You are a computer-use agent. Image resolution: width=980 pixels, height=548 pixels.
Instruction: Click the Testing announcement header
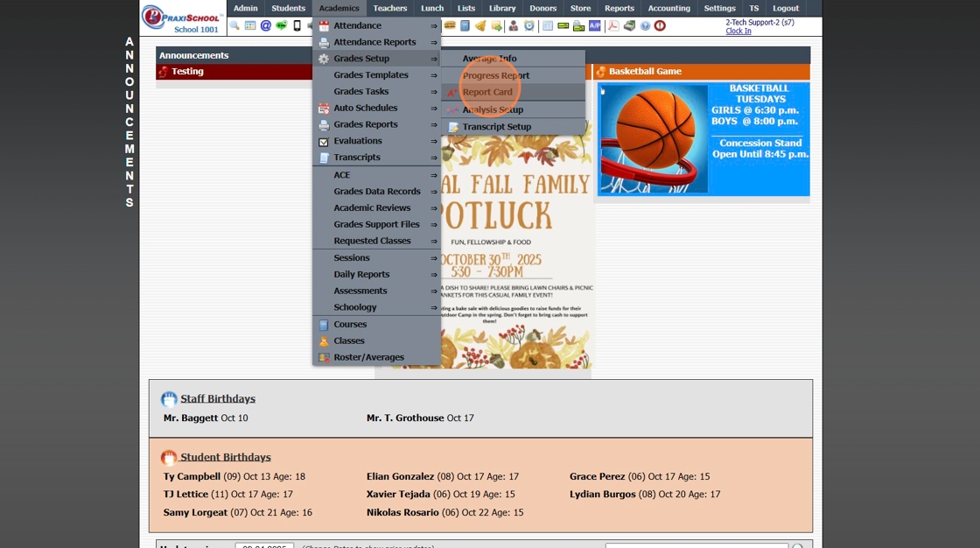click(x=234, y=71)
